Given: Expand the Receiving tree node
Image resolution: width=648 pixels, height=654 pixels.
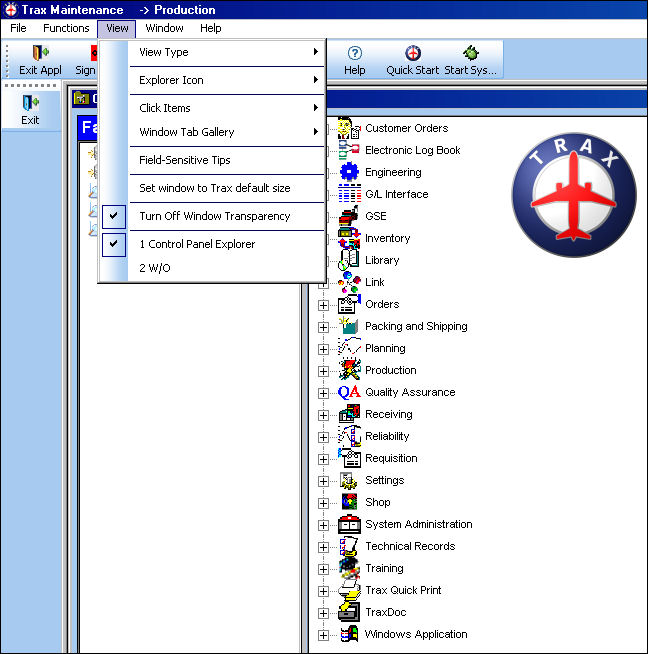Looking at the screenshot, I should (x=323, y=415).
